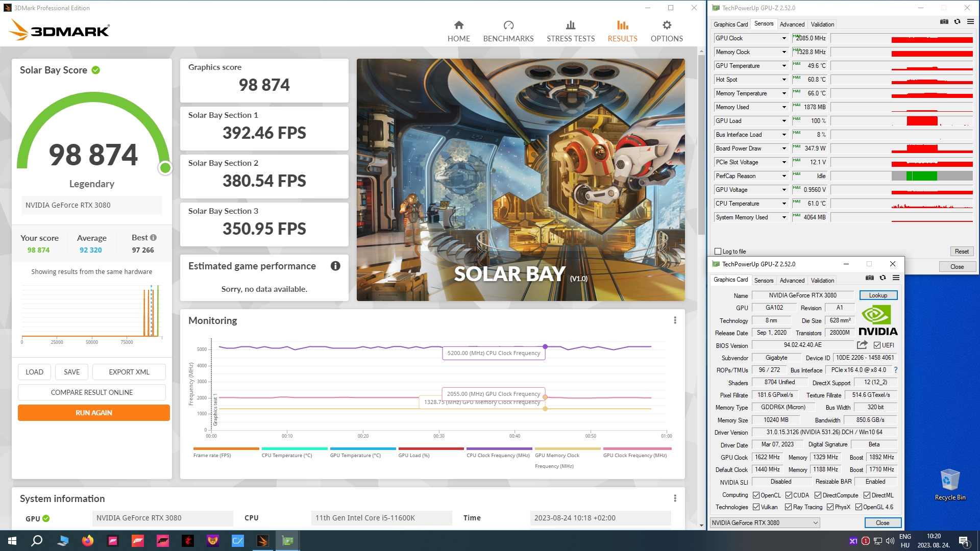Viewport: 980px width, 551px height.
Task: Click the info icon next to Best score
Action: click(154, 238)
